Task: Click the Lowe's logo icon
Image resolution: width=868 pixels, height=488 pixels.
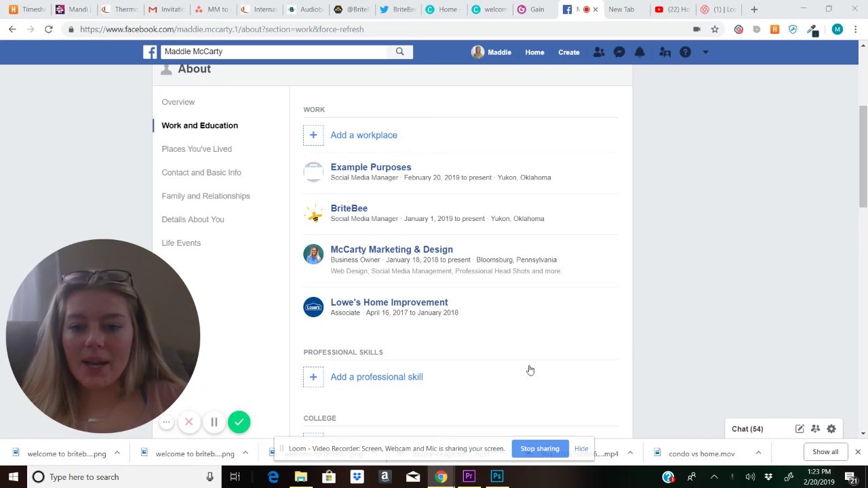Action: tap(313, 307)
